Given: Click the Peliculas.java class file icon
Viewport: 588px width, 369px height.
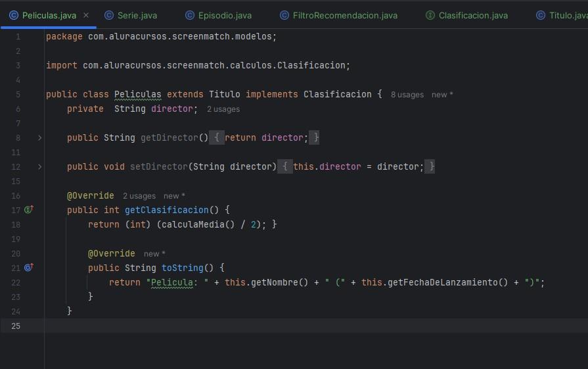Looking at the screenshot, I should click(x=14, y=15).
